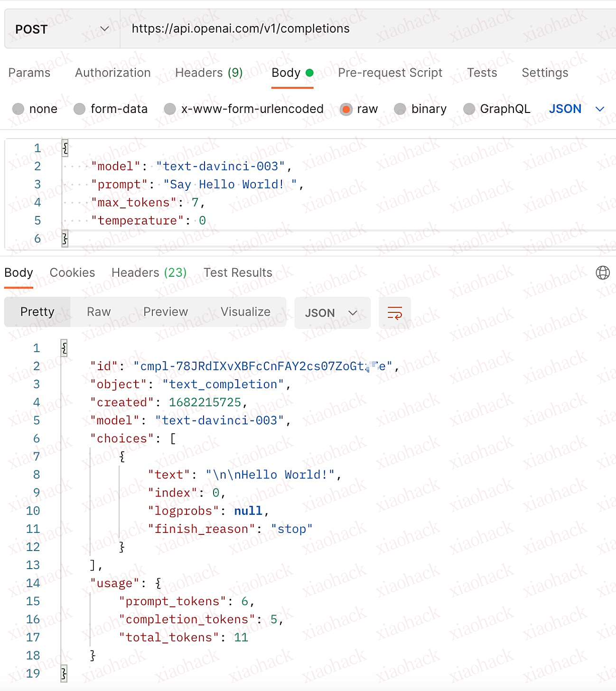Click the Visualize response button
Screen dimensions: 616x691
pos(245,312)
